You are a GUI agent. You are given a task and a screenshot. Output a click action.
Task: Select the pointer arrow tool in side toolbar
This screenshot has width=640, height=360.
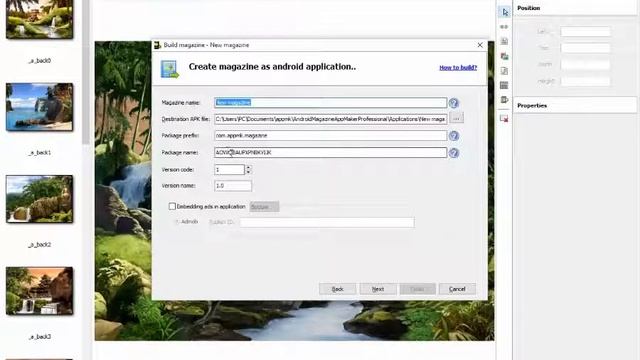click(x=504, y=12)
